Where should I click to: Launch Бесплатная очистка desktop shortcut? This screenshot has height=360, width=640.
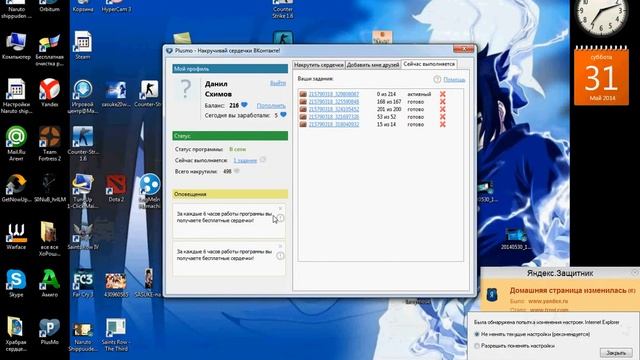(49, 50)
